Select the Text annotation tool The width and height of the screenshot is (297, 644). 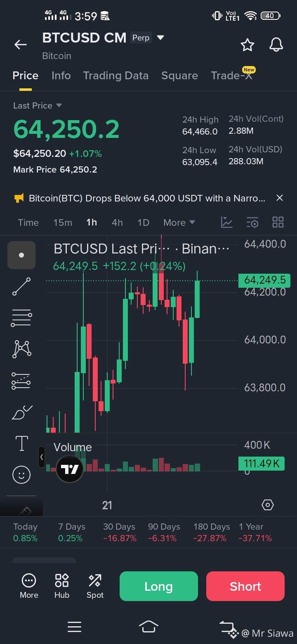[21, 443]
